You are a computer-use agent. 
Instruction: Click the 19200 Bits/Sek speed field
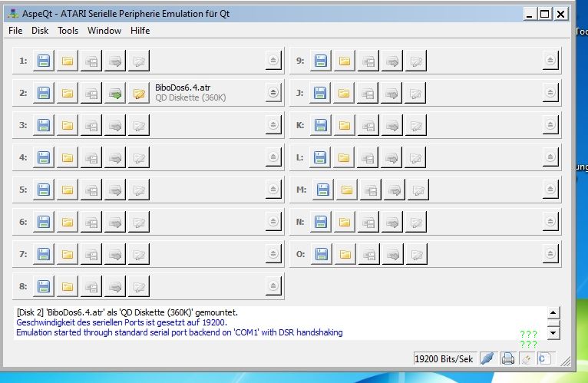click(x=444, y=359)
